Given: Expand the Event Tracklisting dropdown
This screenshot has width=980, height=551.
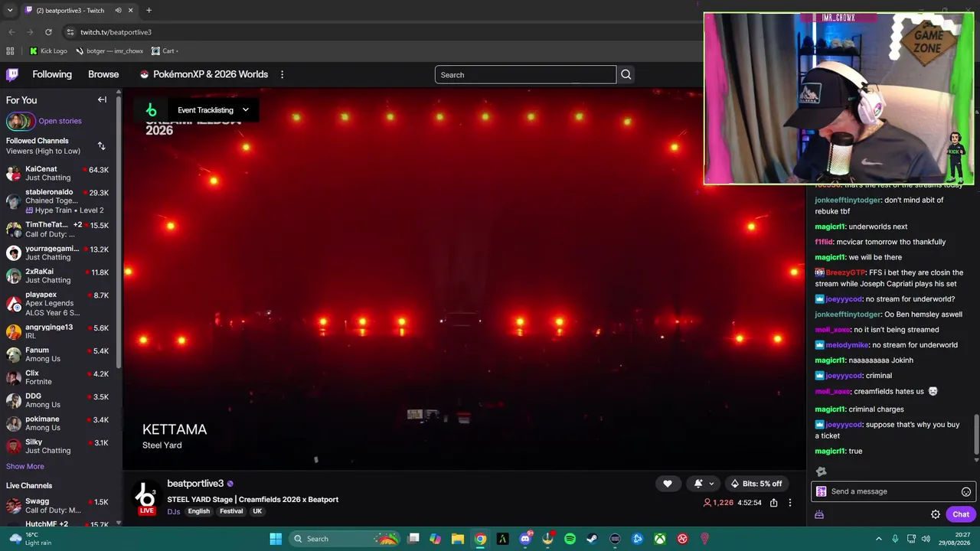Looking at the screenshot, I should point(213,110).
